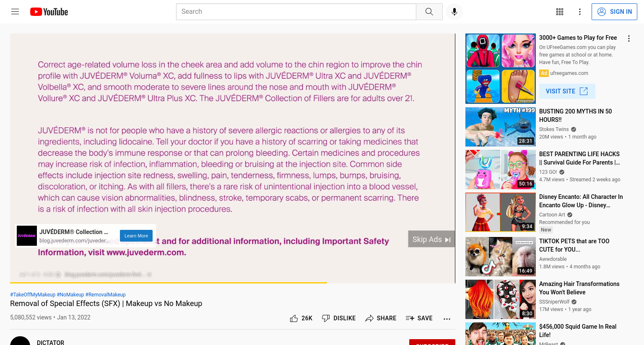Sign in with SIGN IN button

click(614, 12)
